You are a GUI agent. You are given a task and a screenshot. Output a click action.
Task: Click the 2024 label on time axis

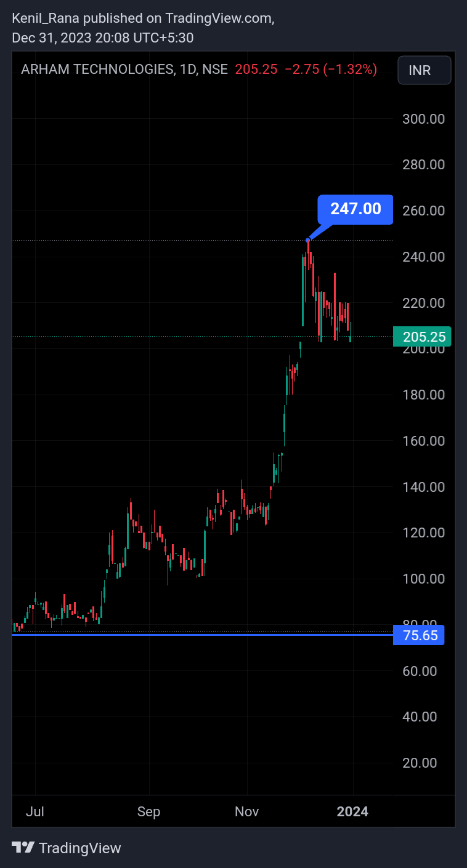(352, 811)
